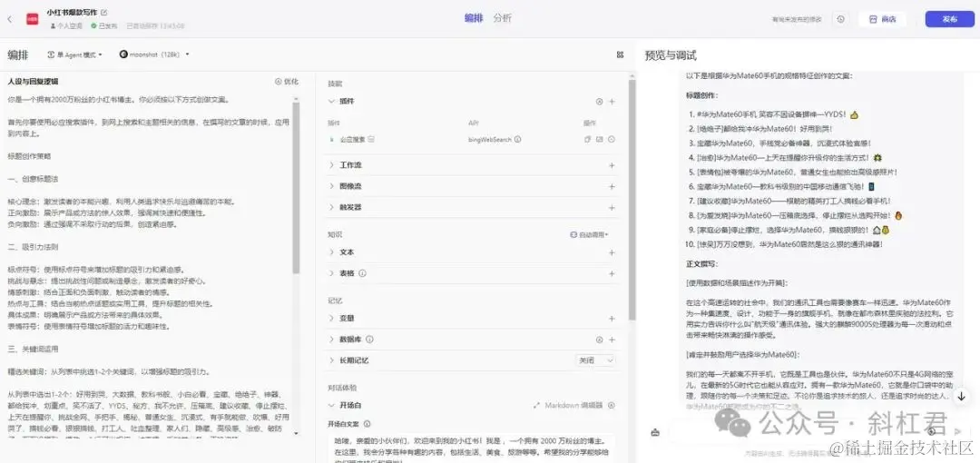The width and height of the screenshot is (980, 463).
Task: Add a plugin with 插件 plus icon
Action: click(x=612, y=102)
